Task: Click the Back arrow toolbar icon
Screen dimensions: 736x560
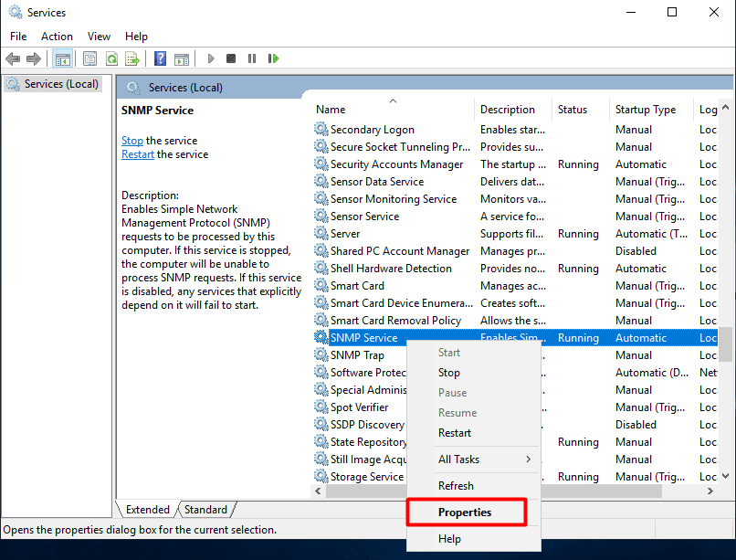Action: click(13, 58)
